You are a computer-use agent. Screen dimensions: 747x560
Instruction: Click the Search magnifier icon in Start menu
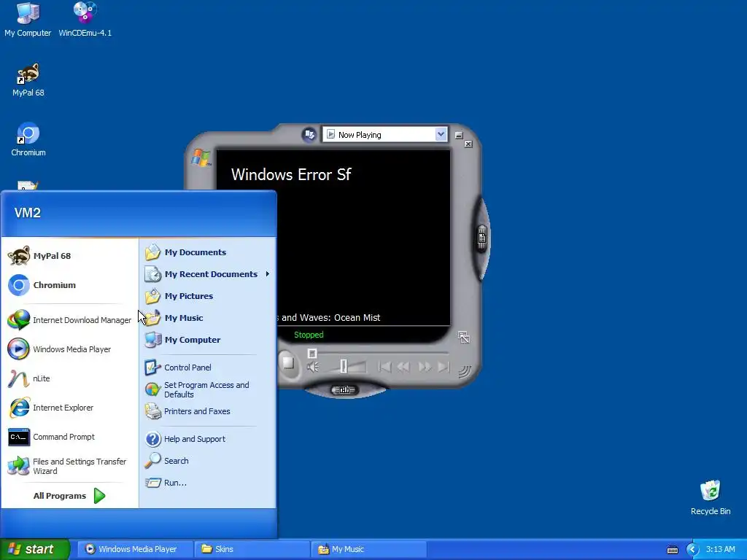tap(153, 461)
